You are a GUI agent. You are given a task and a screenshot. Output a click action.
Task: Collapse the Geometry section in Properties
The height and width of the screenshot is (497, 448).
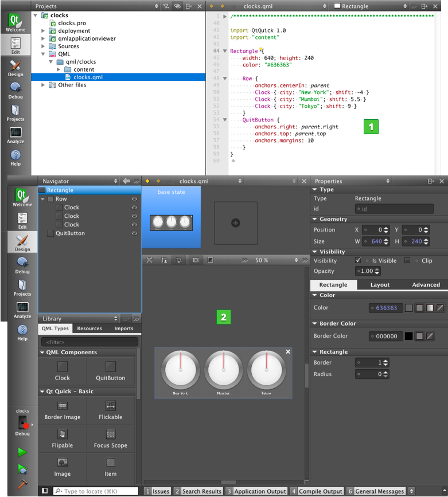click(315, 219)
